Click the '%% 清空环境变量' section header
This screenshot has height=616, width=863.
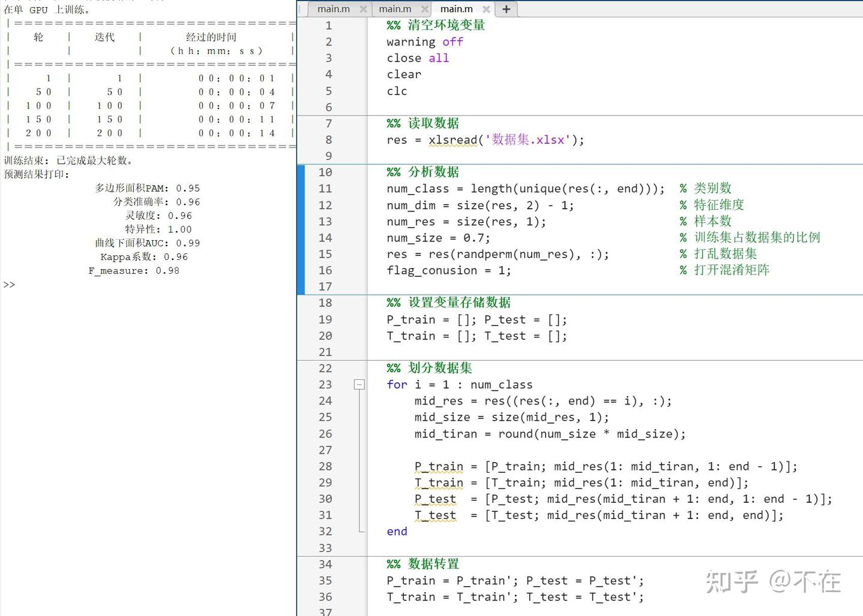[x=436, y=25]
